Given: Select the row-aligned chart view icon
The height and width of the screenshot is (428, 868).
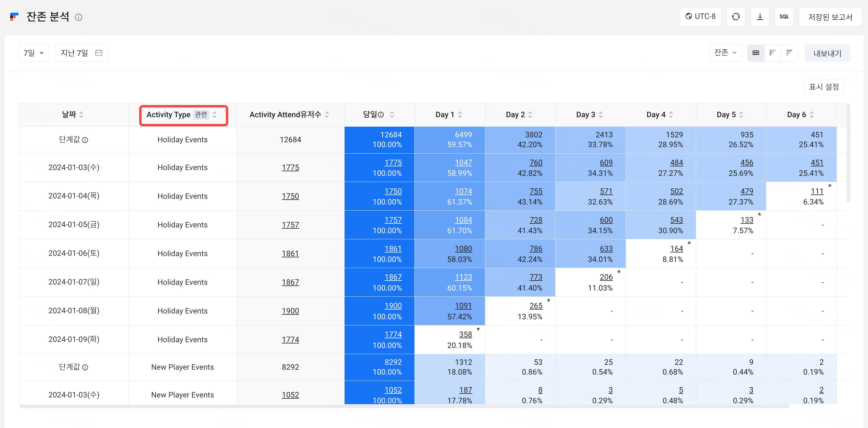Looking at the screenshot, I should tap(789, 53).
